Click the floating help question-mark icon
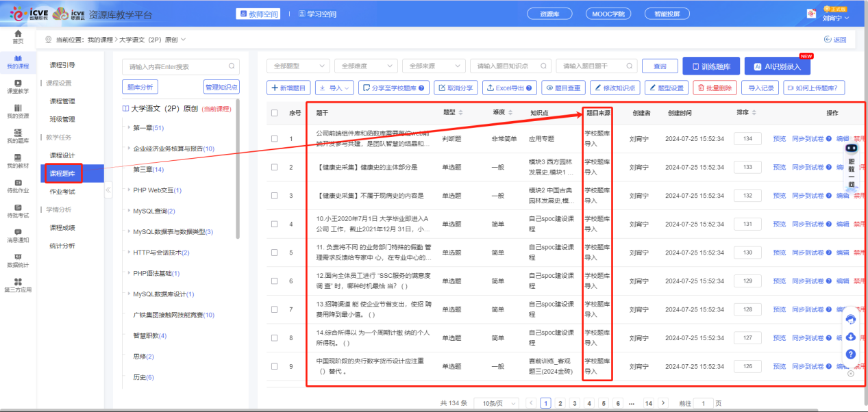The image size is (868, 412). [x=850, y=355]
